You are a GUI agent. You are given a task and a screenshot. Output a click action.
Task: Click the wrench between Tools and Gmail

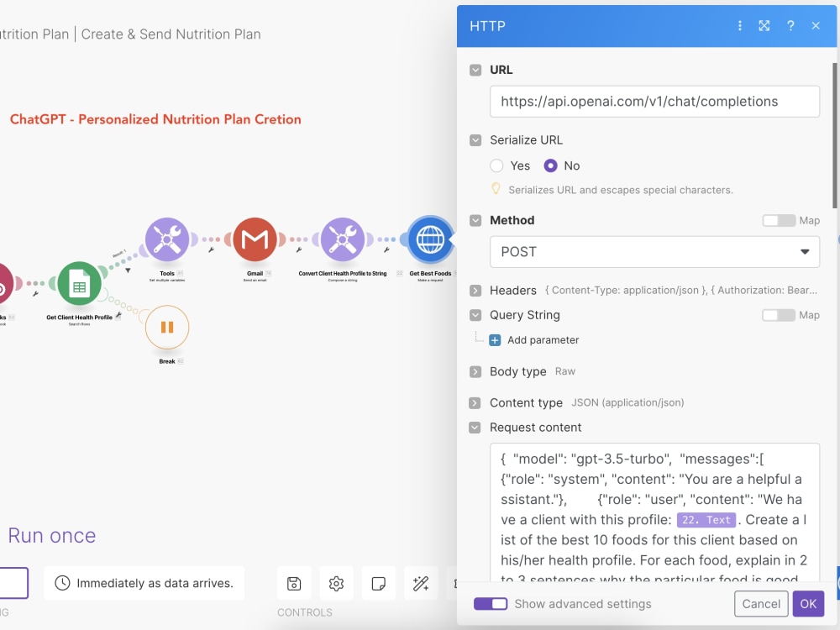coord(211,249)
